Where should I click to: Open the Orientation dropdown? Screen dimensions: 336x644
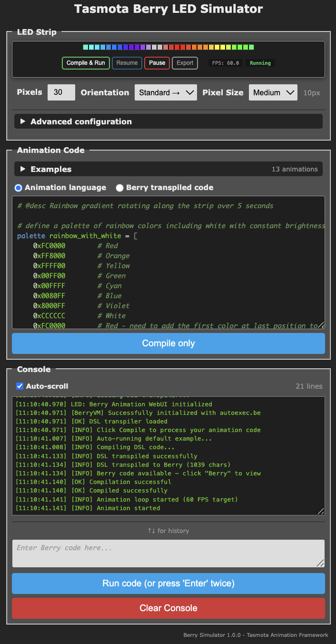166,92
